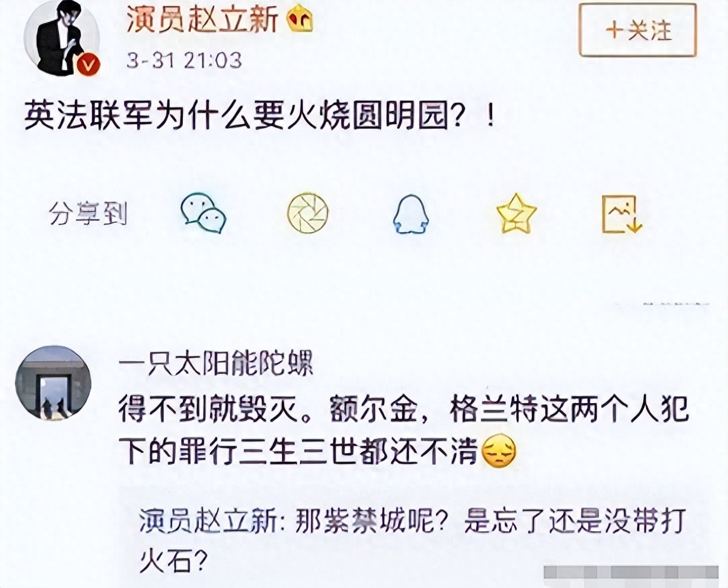Open commenter 一只太阳能陀螺 avatar
728x588 pixels.
click(53, 382)
